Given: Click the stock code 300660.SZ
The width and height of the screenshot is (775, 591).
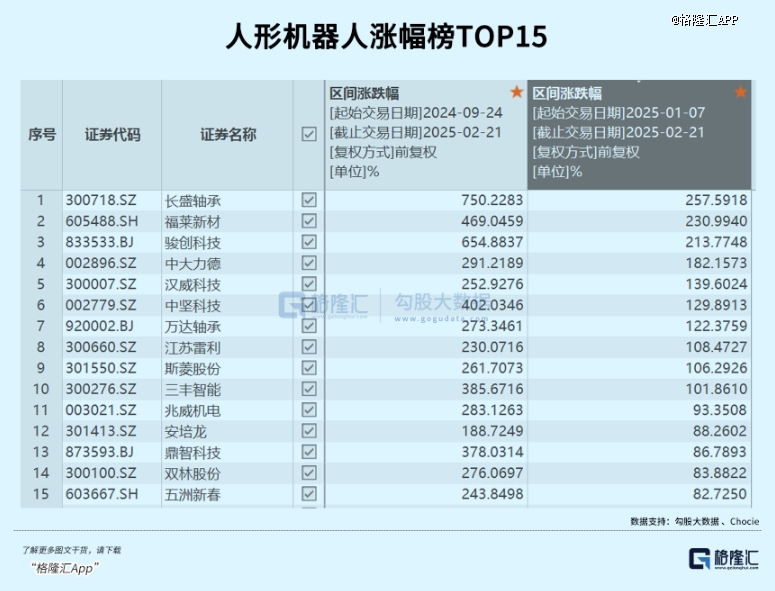Looking at the screenshot, I should point(101,347).
